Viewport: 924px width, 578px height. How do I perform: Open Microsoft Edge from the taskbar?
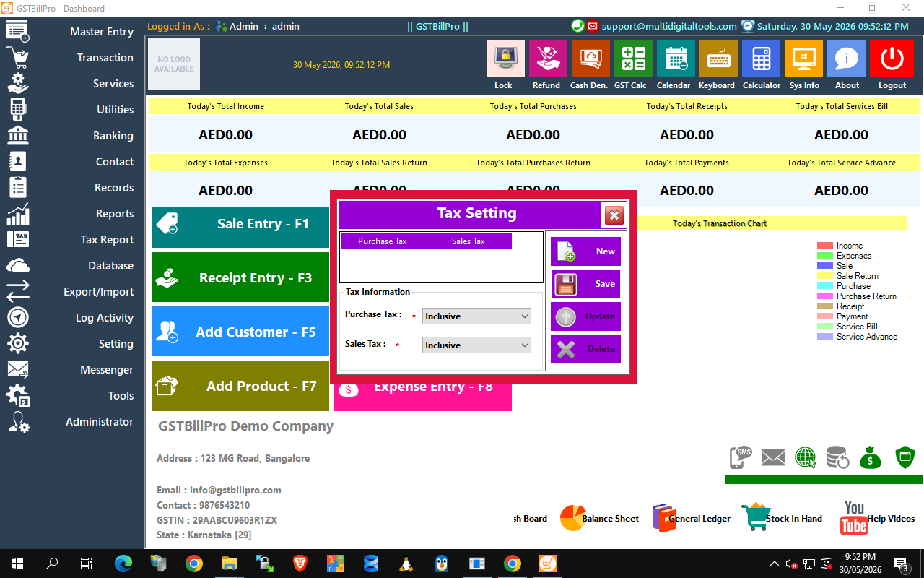pos(123,564)
